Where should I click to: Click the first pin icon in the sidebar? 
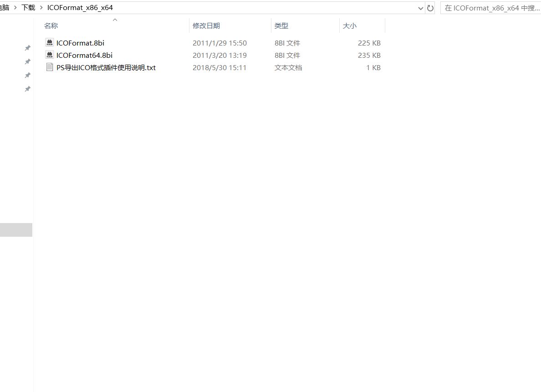27,47
